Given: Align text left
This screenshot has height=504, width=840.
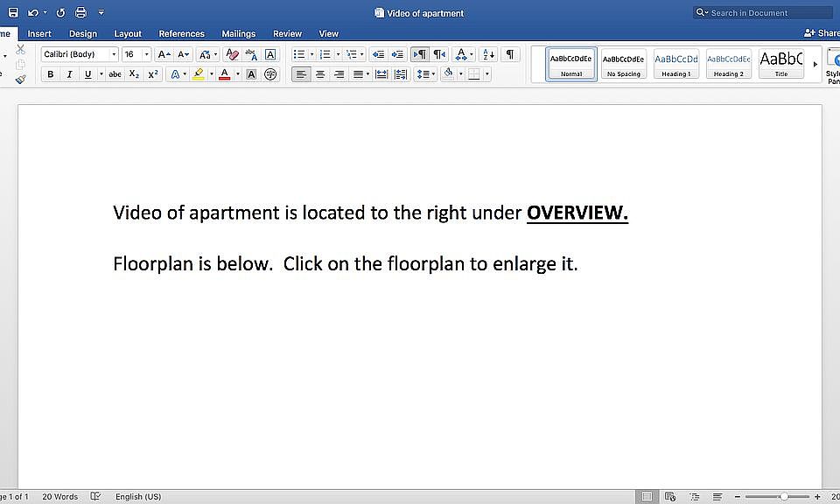Looking at the screenshot, I should pos(301,74).
